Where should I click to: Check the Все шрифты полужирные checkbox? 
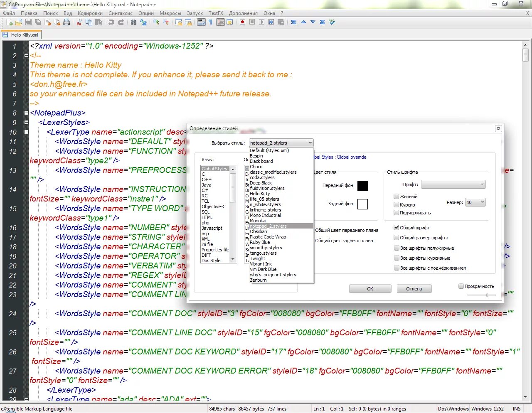(x=397, y=248)
